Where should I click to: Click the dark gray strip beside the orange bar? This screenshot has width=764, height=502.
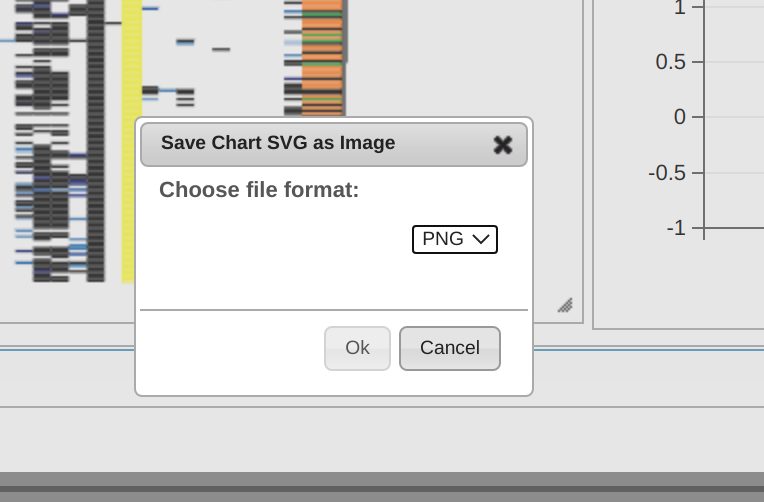click(x=345, y=31)
